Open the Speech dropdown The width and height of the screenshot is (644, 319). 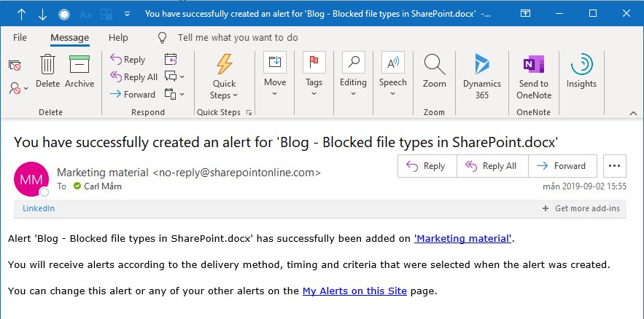392,74
